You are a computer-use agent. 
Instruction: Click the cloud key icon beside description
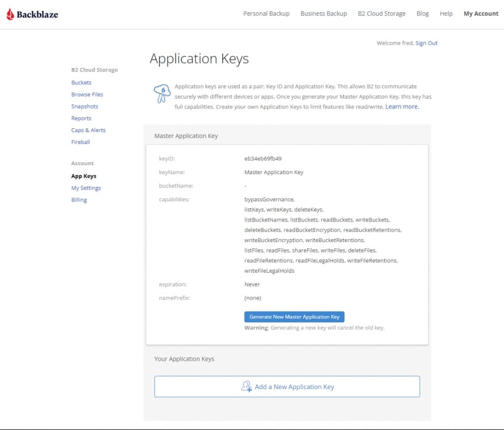(162, 93)
